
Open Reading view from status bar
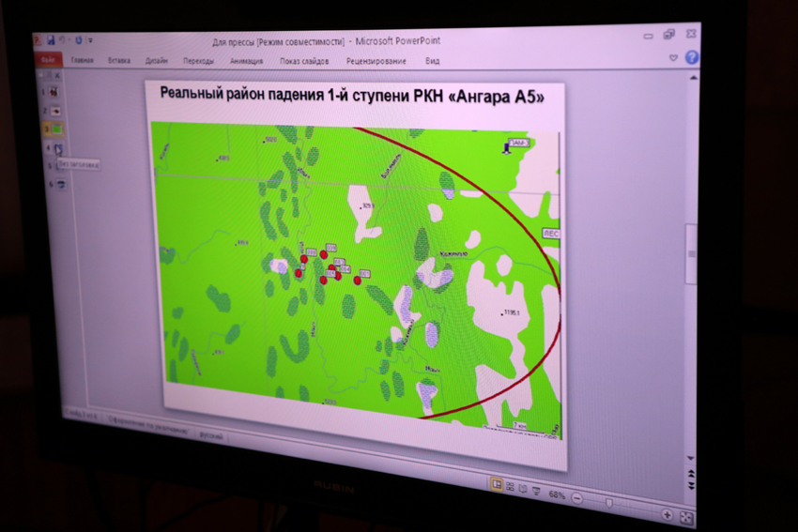[x=523, y=489]
